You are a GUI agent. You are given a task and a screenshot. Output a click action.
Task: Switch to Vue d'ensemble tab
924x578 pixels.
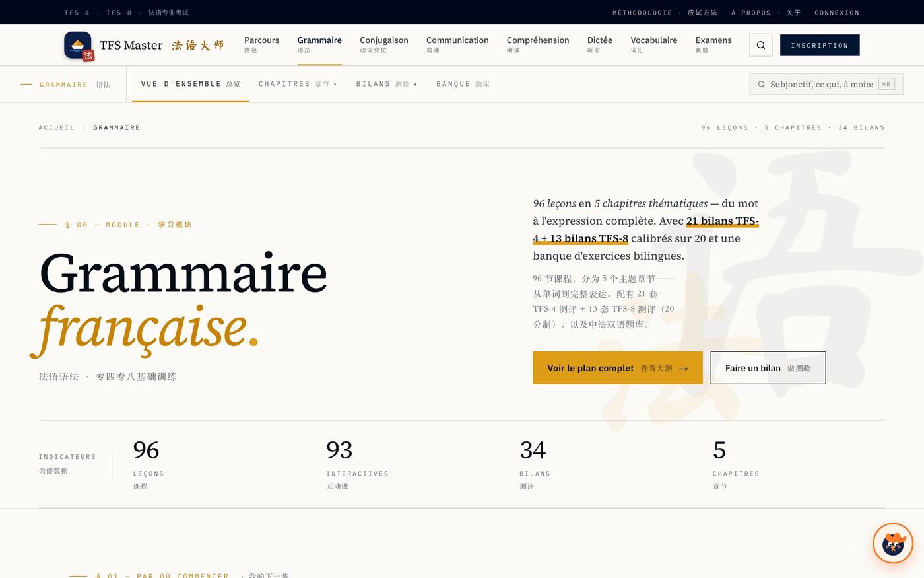[191, 84]
